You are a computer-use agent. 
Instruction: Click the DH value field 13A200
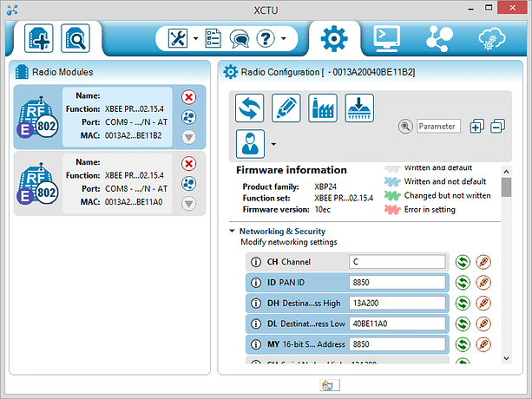tap(397, 303)
